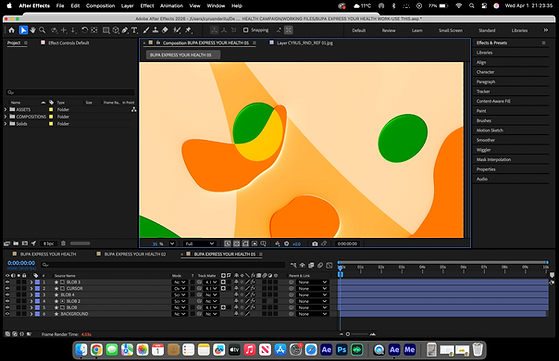This screenshot has height=361, width=559.
Task: Open Media Encoder from the dock
Action: pyautogui.click(x=409, y=350)
